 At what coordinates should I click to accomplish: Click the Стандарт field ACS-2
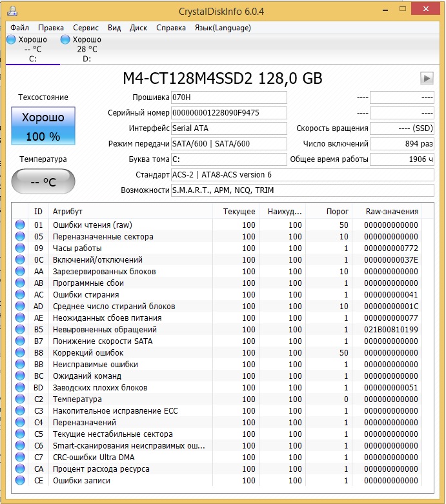tap(302, 174)
